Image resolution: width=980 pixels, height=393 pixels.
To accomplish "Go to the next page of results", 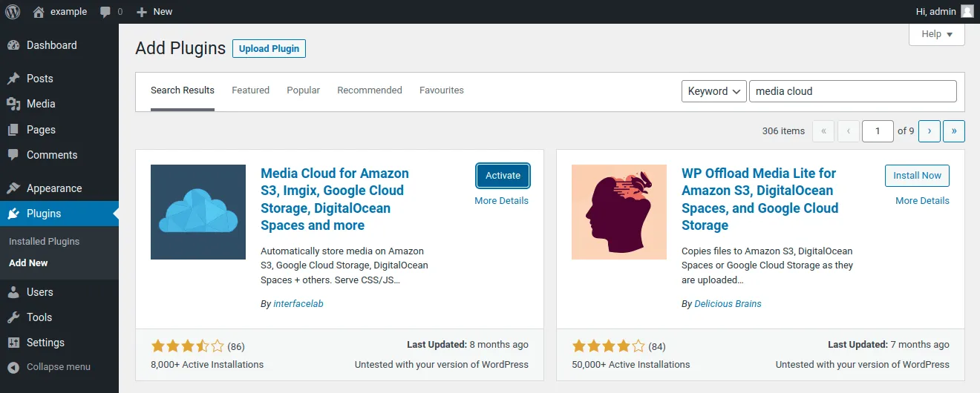I will coord(930,131).
